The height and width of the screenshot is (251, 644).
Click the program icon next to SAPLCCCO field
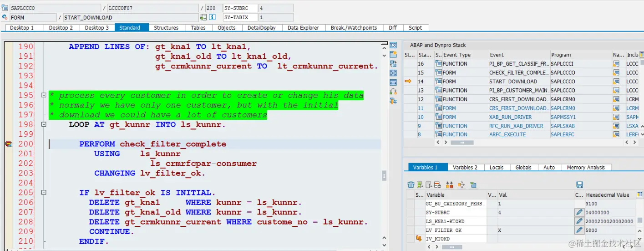(x=5, y=8)
